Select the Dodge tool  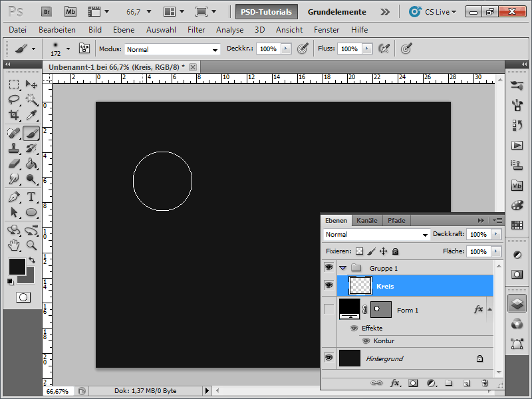click(x=31, y=179)
